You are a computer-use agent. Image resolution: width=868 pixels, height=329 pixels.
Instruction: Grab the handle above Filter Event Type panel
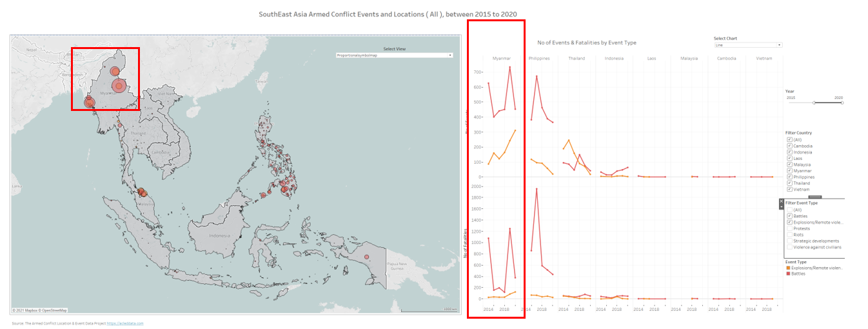click(x=814, y=197)
